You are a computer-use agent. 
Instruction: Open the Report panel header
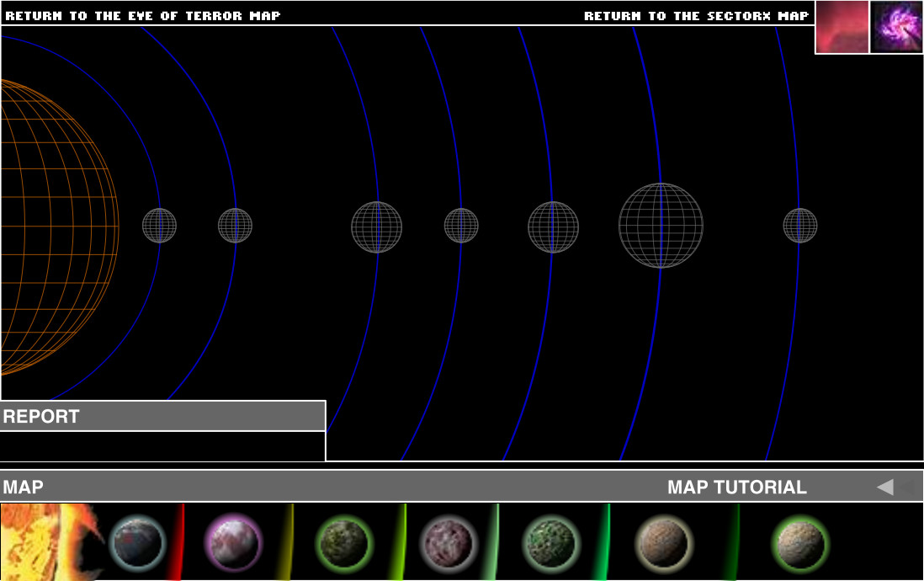tap(162, 416)
